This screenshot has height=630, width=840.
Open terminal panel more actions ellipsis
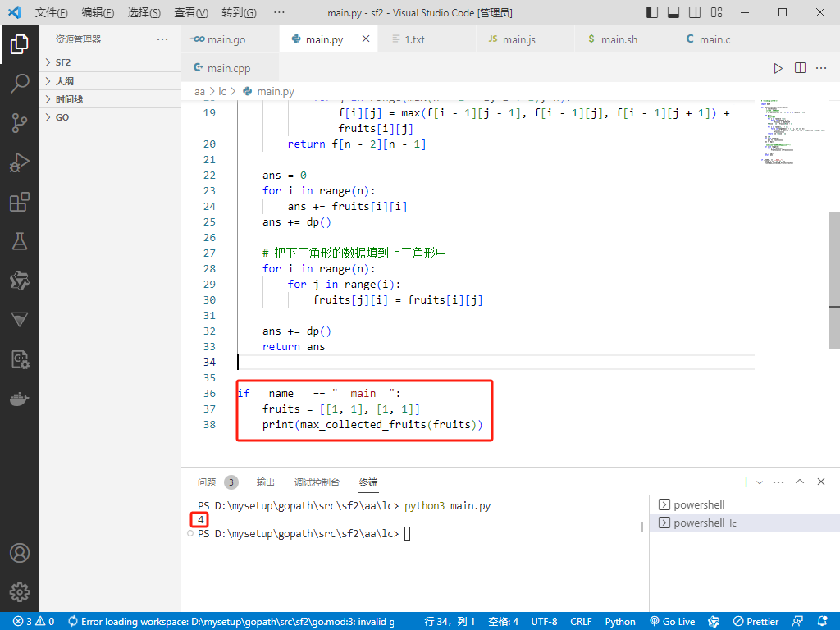(x=778, y=482)
